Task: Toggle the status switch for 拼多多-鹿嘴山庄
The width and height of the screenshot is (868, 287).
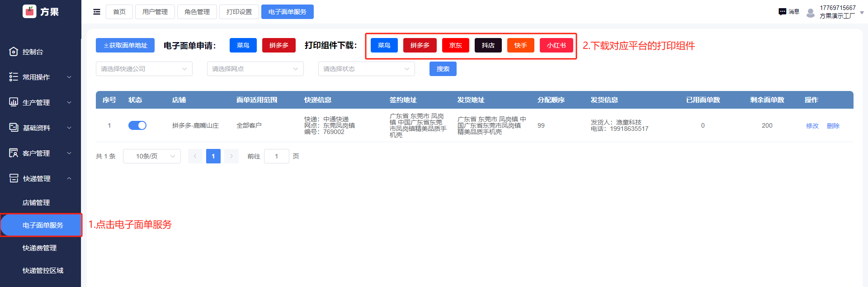Action: tap(137, 125)
